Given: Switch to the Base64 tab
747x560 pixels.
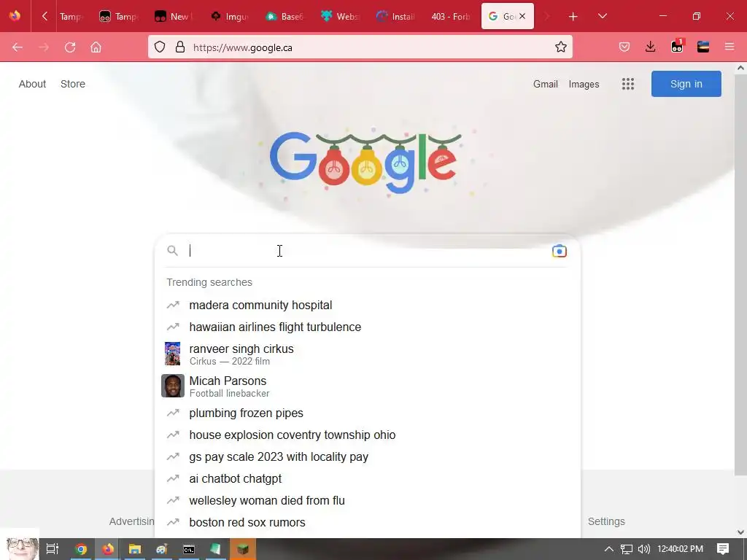Looking at the screenshot, I should (285, 17).
